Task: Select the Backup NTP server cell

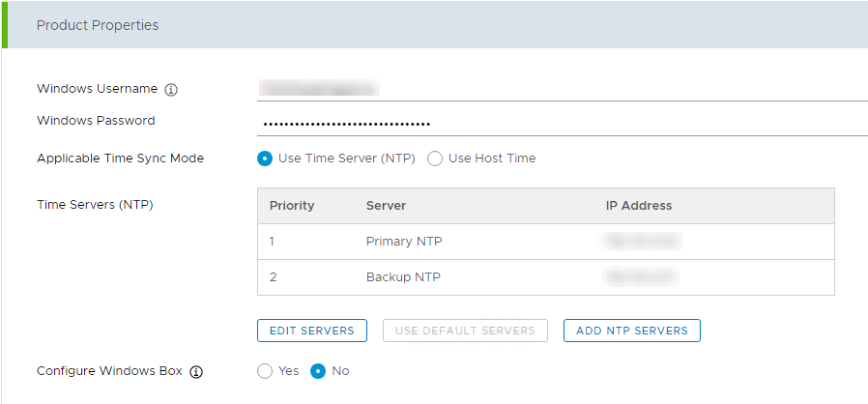Action: pyautogui.click(x=403, y=277)
